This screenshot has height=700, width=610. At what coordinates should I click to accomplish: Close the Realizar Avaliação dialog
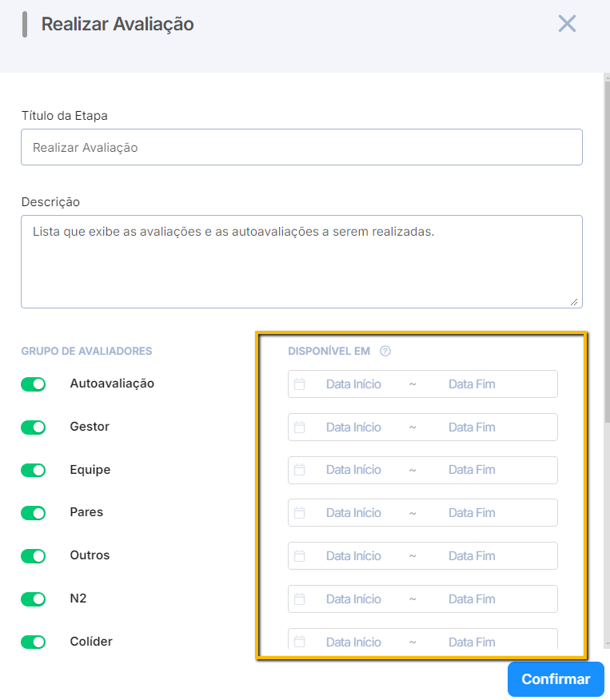pos(567,24)
